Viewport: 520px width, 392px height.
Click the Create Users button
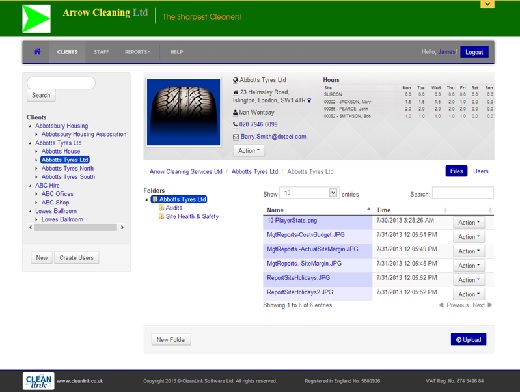click(76, 258)
